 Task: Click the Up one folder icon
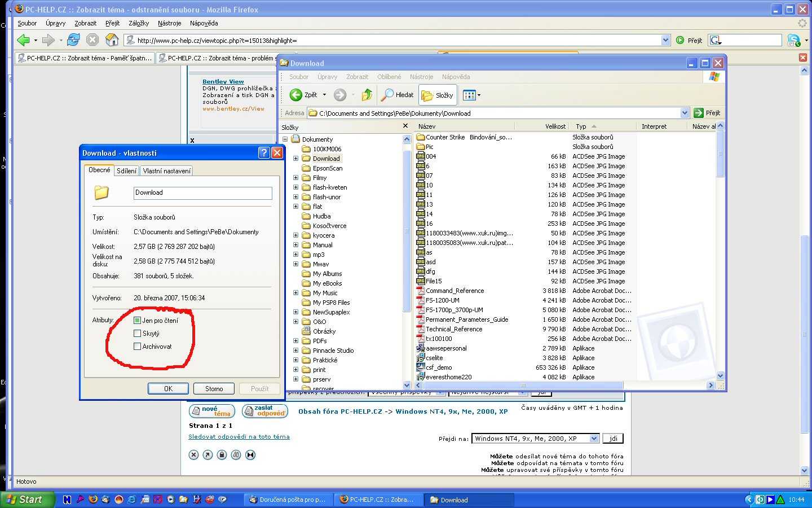[367, 95]
